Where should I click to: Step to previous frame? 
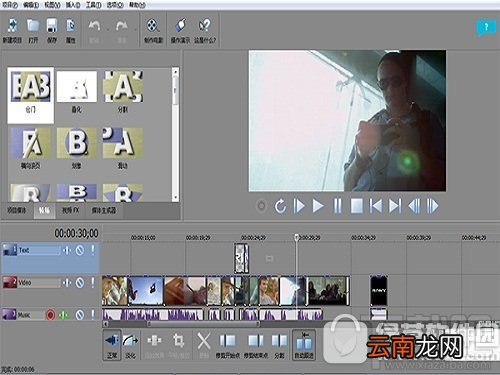(x=414, y=206)
